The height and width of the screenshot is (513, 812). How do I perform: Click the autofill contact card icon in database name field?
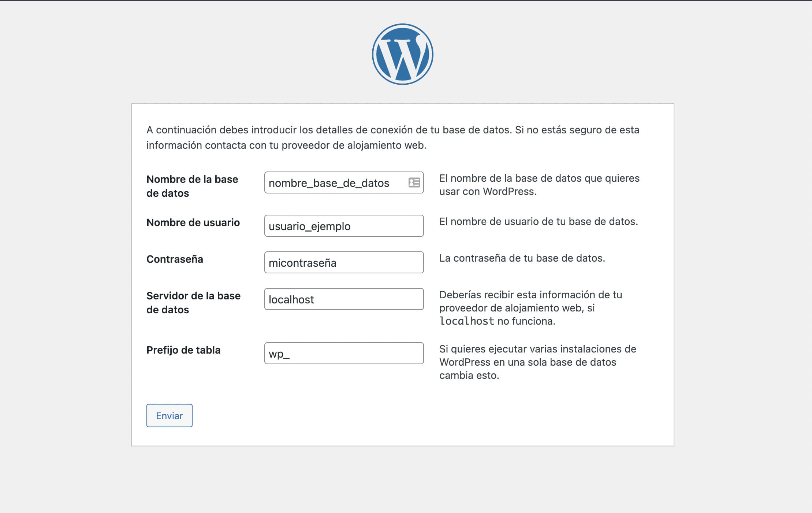(414, 182)
